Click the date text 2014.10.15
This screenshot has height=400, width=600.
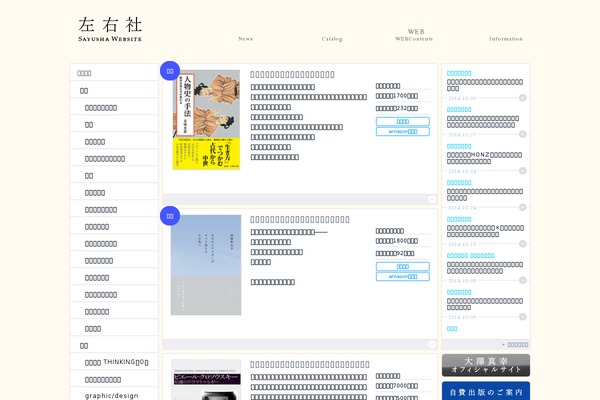[462, 244]
